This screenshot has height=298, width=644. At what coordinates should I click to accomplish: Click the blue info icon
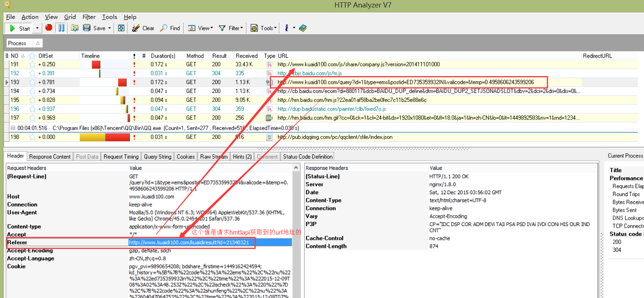click(x=287, y=28)
